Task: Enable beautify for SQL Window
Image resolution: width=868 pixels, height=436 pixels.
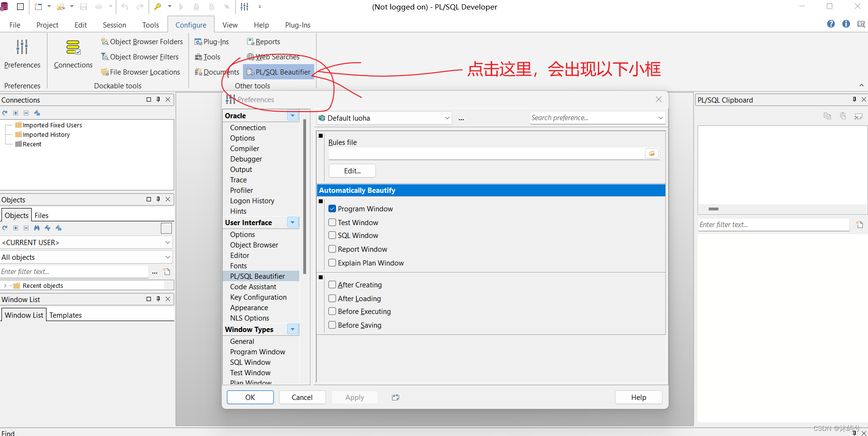Action: point(332,235)
